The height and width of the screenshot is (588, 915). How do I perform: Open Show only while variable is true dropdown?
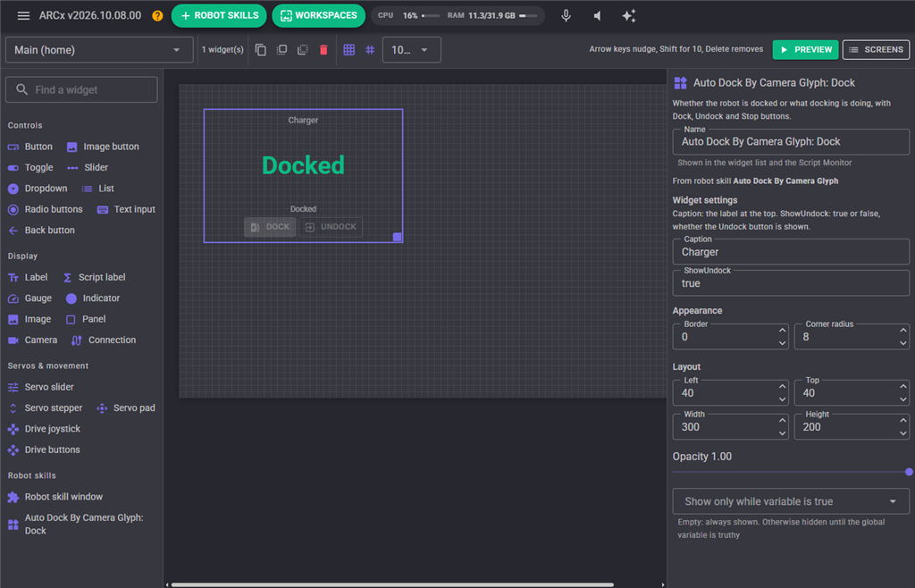(x=791, y=501)
